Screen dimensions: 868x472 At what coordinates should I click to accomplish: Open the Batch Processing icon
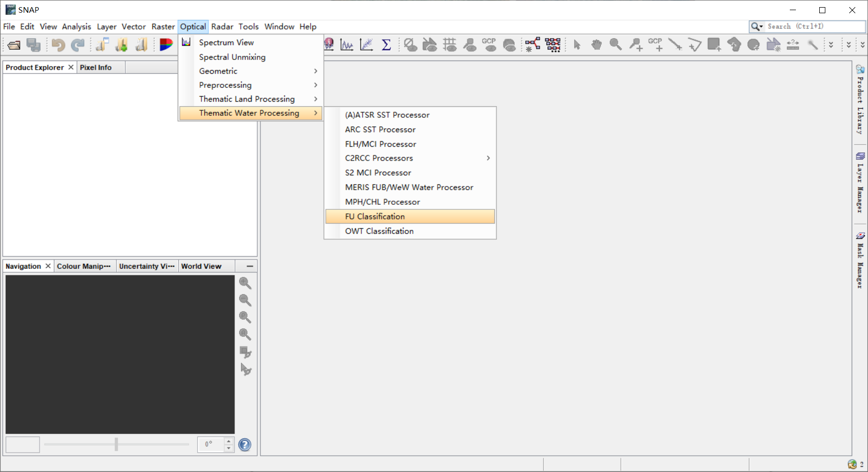coord(553,45)
